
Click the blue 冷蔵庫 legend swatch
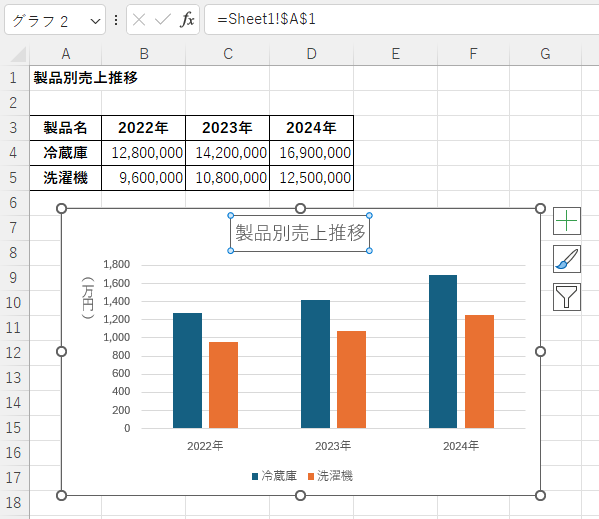tap(255, 477)
